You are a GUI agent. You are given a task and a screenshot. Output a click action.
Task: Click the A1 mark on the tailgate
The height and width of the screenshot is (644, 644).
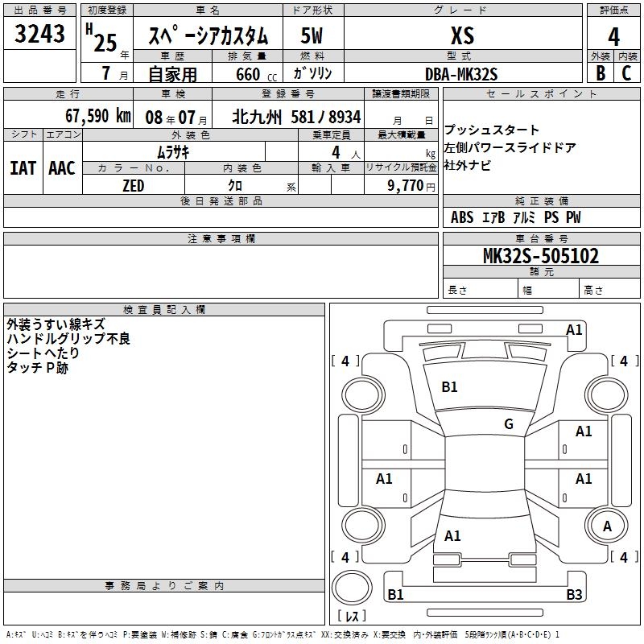point(452,535)
